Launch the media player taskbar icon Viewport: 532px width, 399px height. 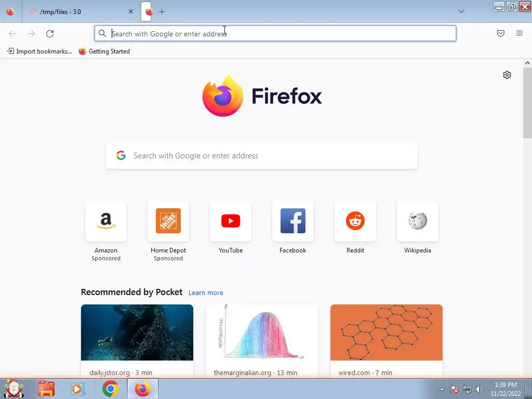78,389
